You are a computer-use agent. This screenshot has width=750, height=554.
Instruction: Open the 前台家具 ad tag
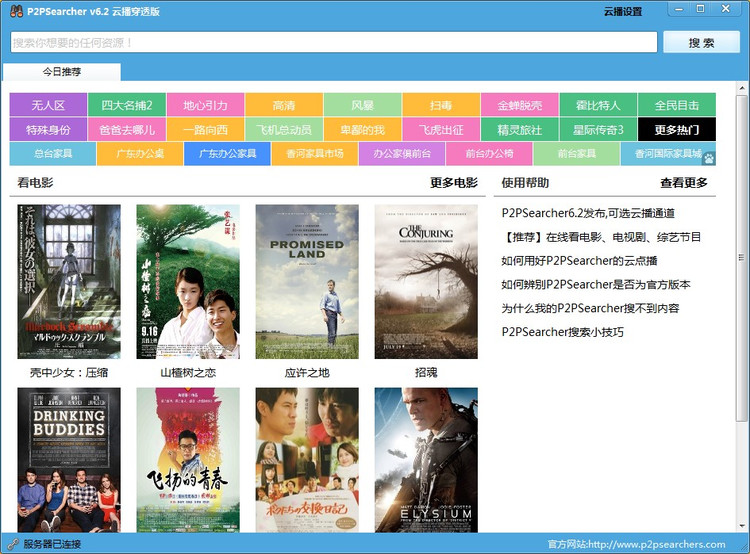576,154
